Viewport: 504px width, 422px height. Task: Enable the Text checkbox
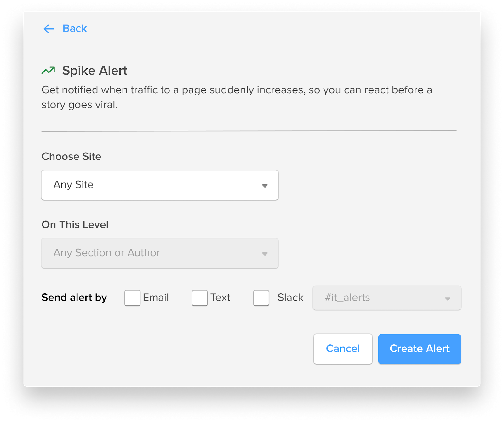click(x=199, y=298)
